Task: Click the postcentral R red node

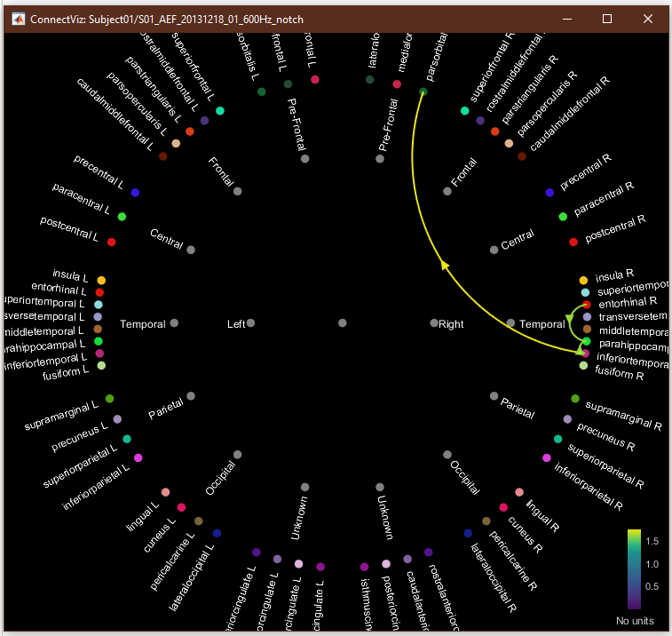Action: [x=573, y=242]
